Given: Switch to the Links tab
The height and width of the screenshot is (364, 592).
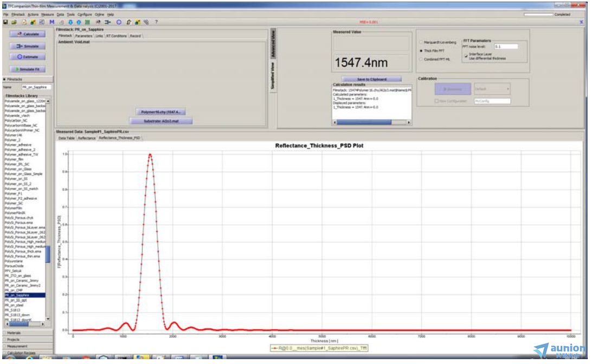Looking at the screenshot, I should (99, 36).
